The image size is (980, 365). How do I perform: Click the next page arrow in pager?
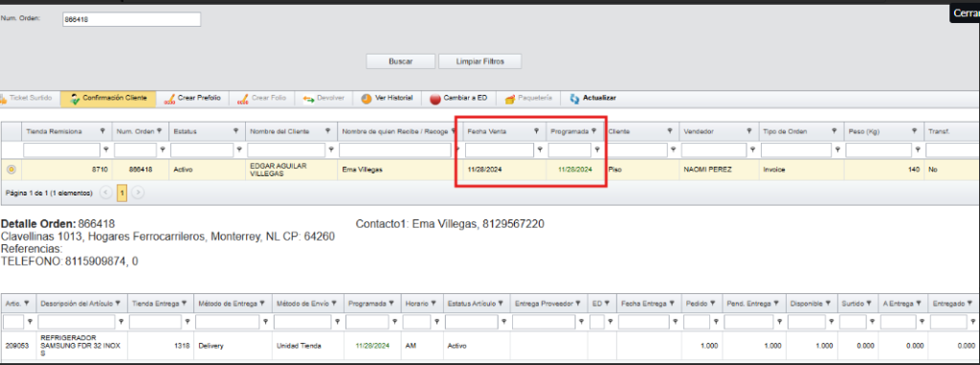tap(138, 193)
